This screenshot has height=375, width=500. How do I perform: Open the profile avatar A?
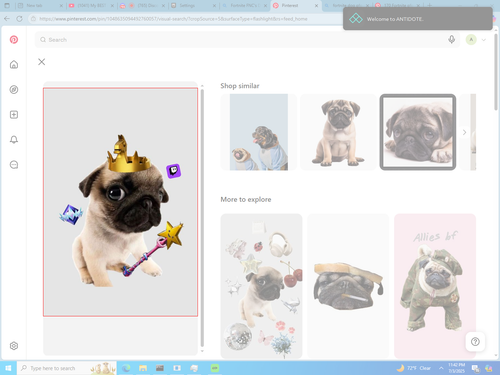tap(471, 40)
